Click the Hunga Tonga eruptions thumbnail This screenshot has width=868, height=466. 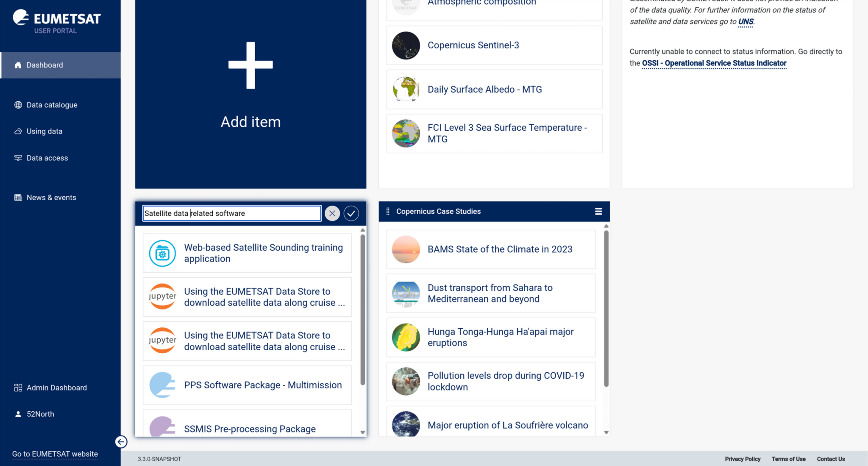click(406, 338)
